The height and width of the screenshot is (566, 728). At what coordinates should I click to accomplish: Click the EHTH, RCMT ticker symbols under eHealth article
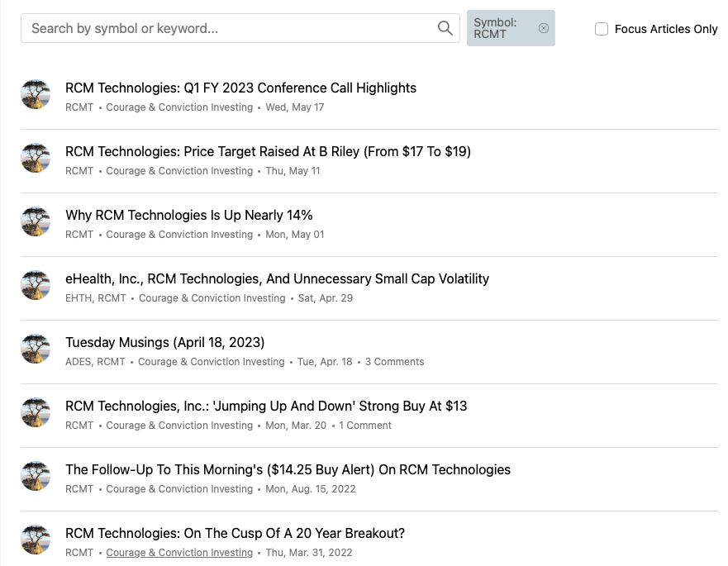[x=95, y=298]
